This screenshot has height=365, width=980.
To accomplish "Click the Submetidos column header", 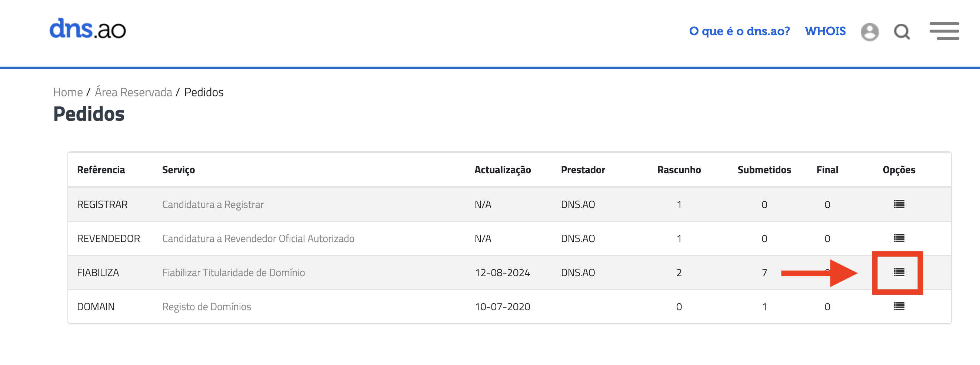I will tap(764, 170).
